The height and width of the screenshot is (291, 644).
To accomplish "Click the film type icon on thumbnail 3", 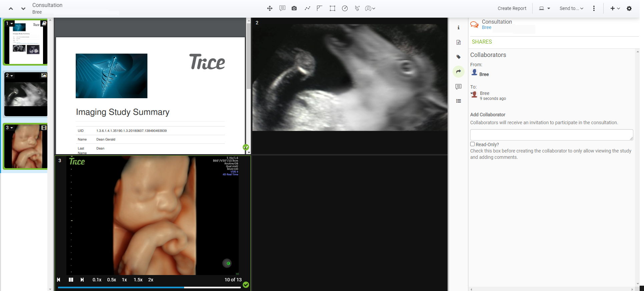I will [x=44, y=128].
